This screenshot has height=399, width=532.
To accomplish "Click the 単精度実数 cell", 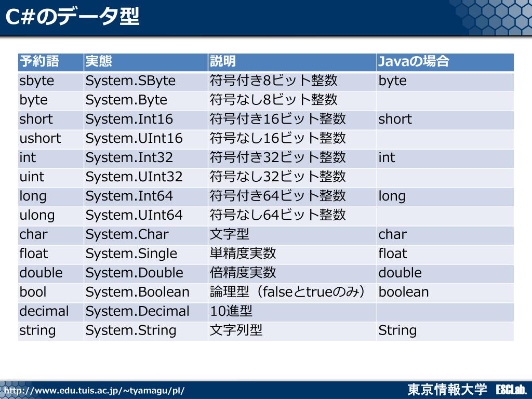I will pyautogui.click(x=292, y=255).
